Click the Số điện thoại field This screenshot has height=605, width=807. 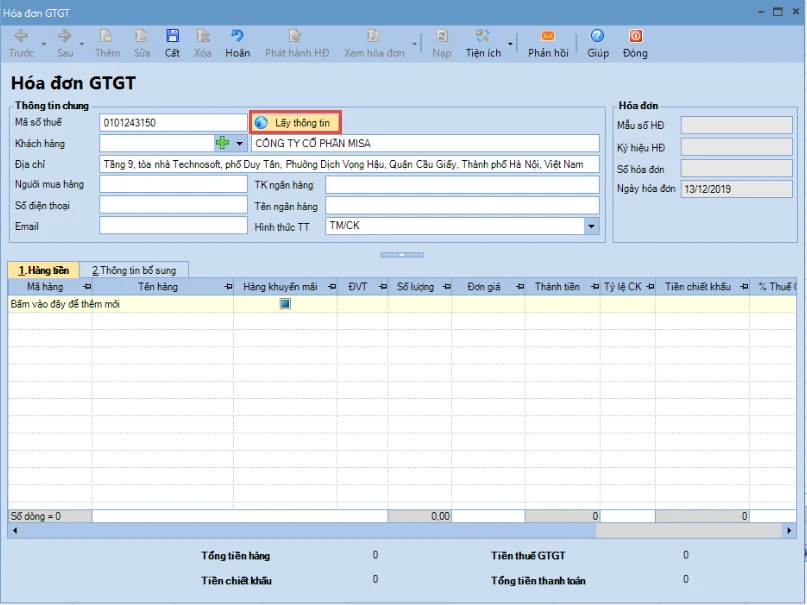click(173, 205)
